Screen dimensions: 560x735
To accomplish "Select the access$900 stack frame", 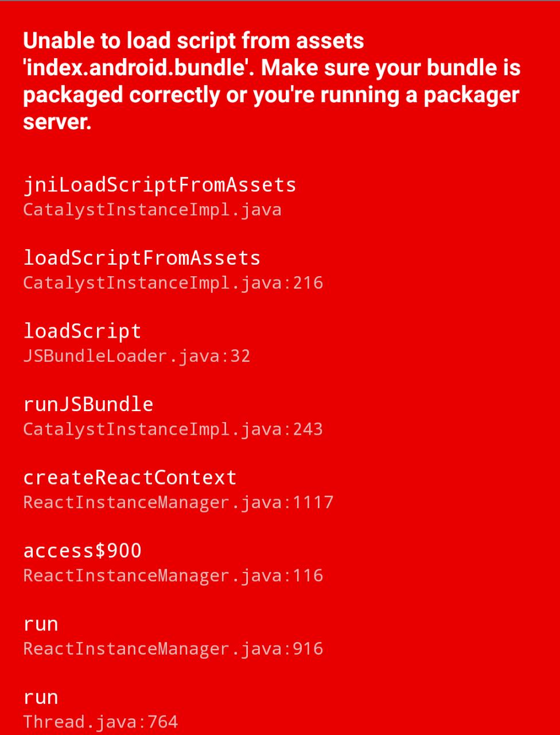I will (82, 551).
